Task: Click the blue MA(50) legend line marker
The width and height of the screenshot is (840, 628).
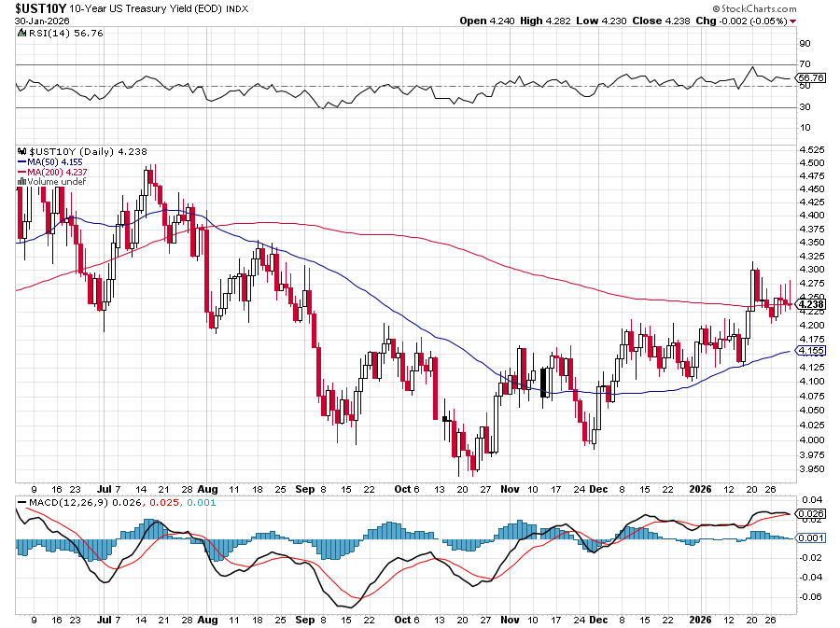Action: (x=21, y=161)
